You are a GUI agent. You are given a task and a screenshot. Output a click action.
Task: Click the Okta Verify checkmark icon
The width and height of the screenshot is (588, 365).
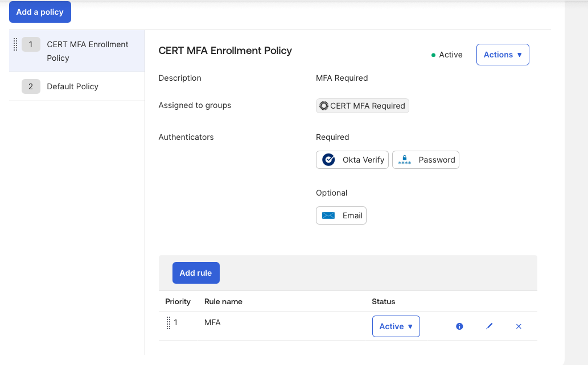pos(328,160)
